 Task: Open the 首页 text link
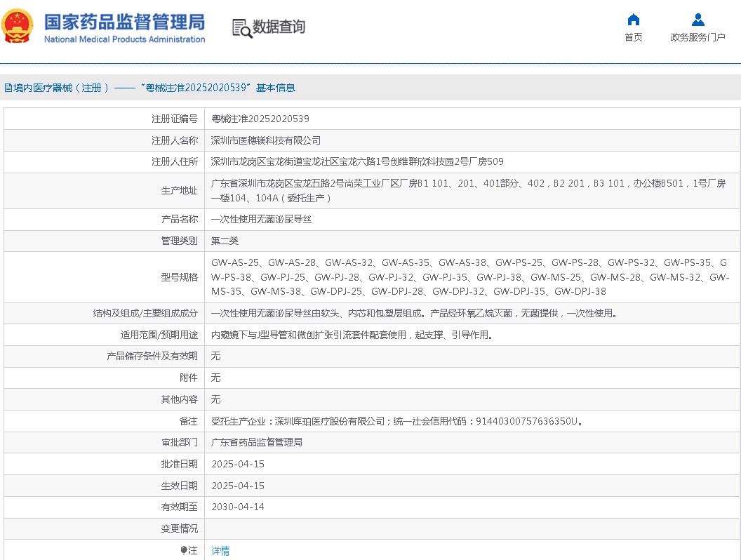(633, 37)
